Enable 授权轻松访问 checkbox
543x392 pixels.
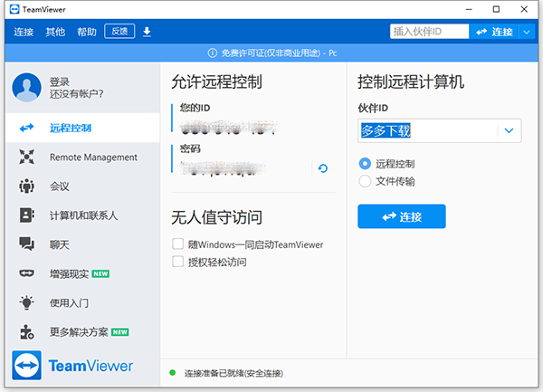pos(178,261)
